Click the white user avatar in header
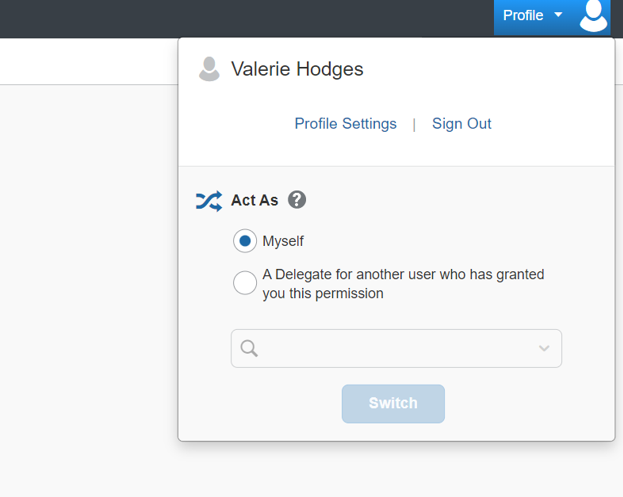623x497 pixels. pos(593,15)
